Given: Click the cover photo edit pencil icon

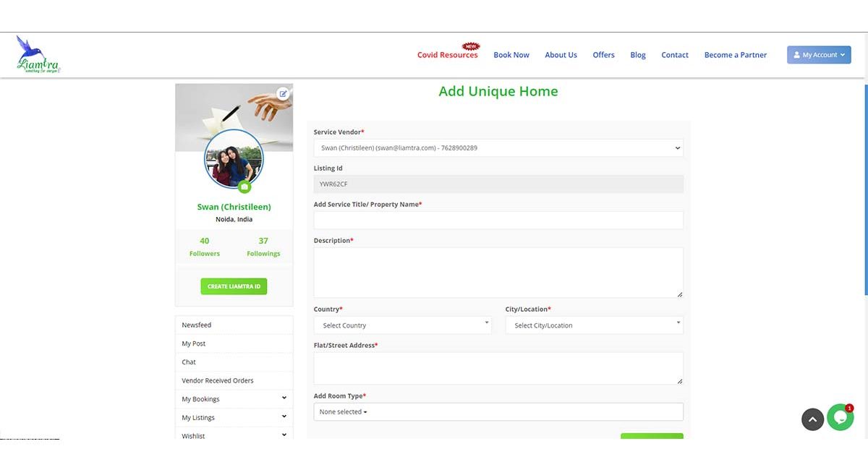Looking at the screenshot, I should [x=284, y=94].
